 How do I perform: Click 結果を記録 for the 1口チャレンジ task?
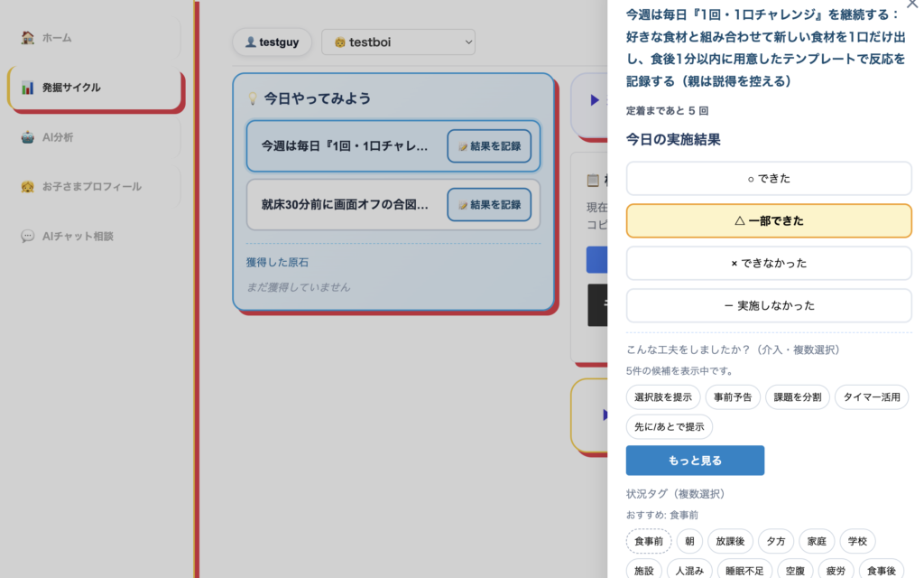tap(489, 146)
